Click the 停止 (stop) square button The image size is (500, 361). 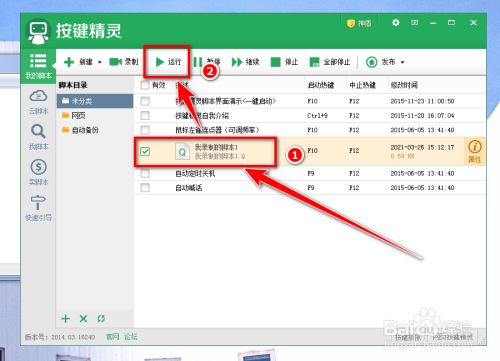284,62
